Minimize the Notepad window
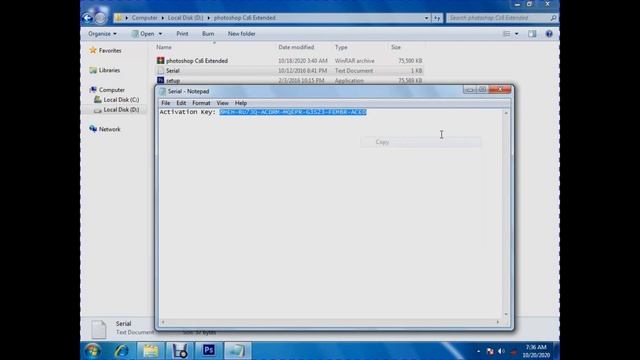Screen dimensions: 640x360 click(469, 90)
